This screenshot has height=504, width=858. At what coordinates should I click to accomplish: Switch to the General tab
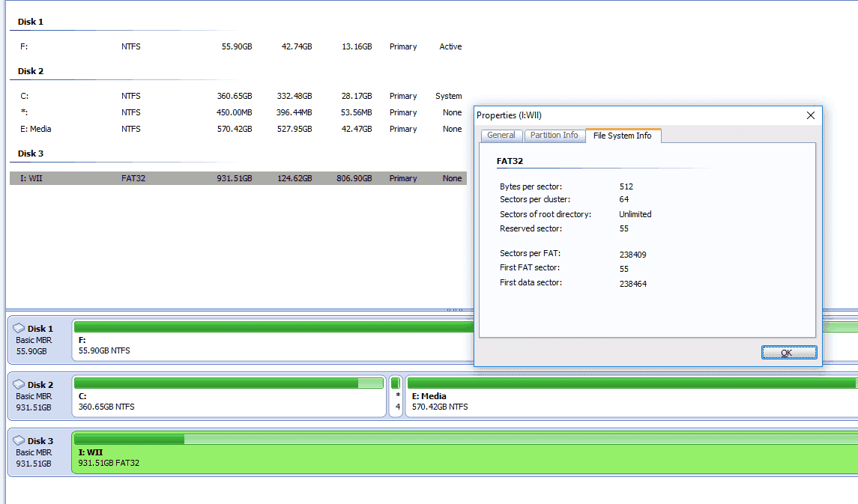coord(501,135)
